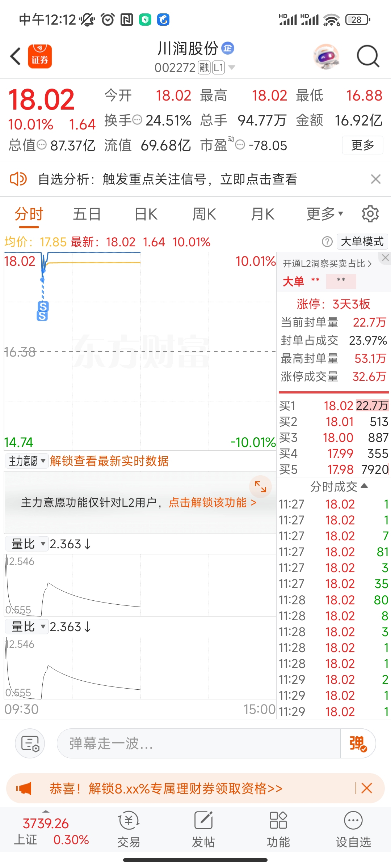The height and width of the screenshot is (868, 391).
Task: Open 开通L2洞察买卖占比 link
Action: coord(327,264)
